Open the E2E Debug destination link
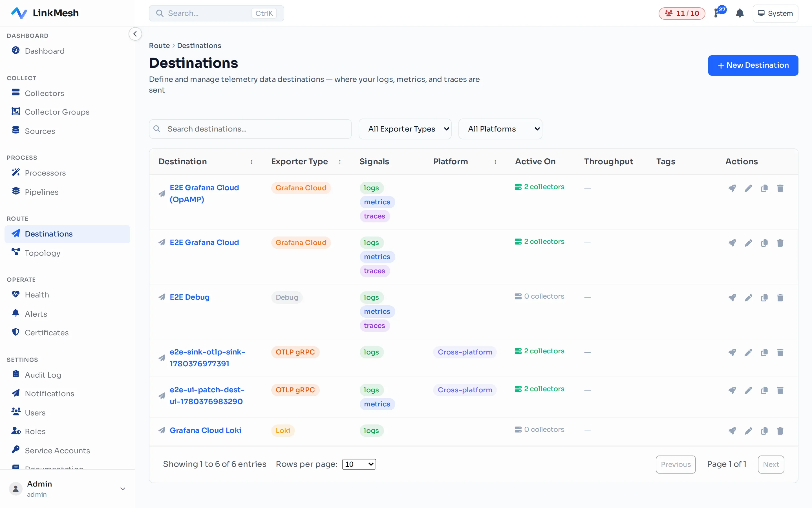 tap(189, 297)
